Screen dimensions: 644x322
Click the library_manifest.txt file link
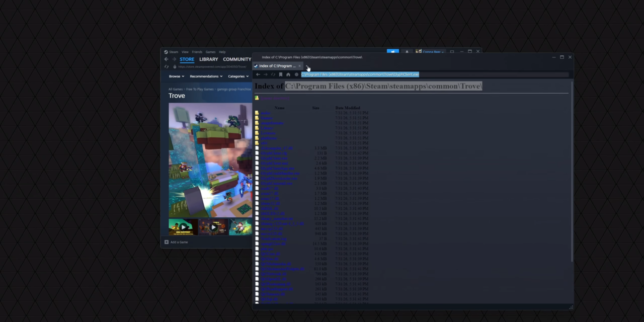[x=277, y=218]
